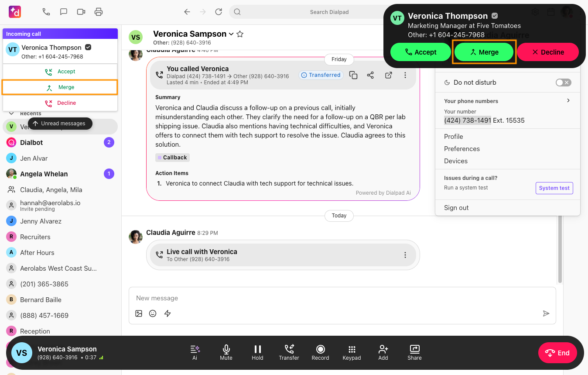Click the Dialpad logo icon
588x375 pixels.
click(15, 12)
